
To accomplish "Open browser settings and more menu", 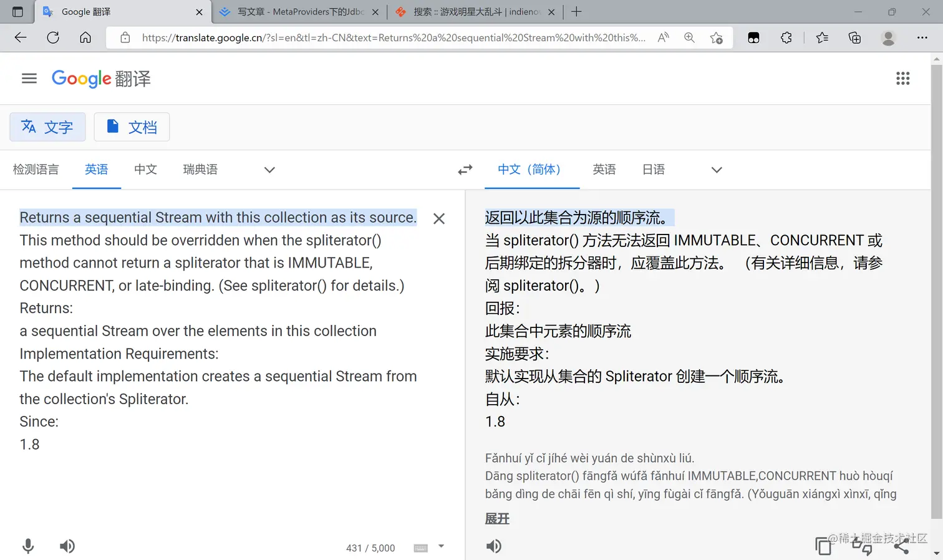I will click(x=922, y=37).
